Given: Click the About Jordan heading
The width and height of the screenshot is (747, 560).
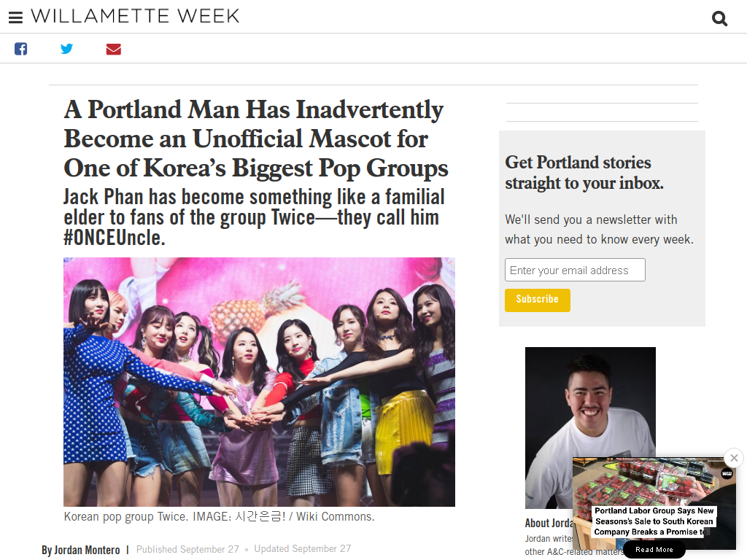Looking at the screenshot, I should click(549, 523).
